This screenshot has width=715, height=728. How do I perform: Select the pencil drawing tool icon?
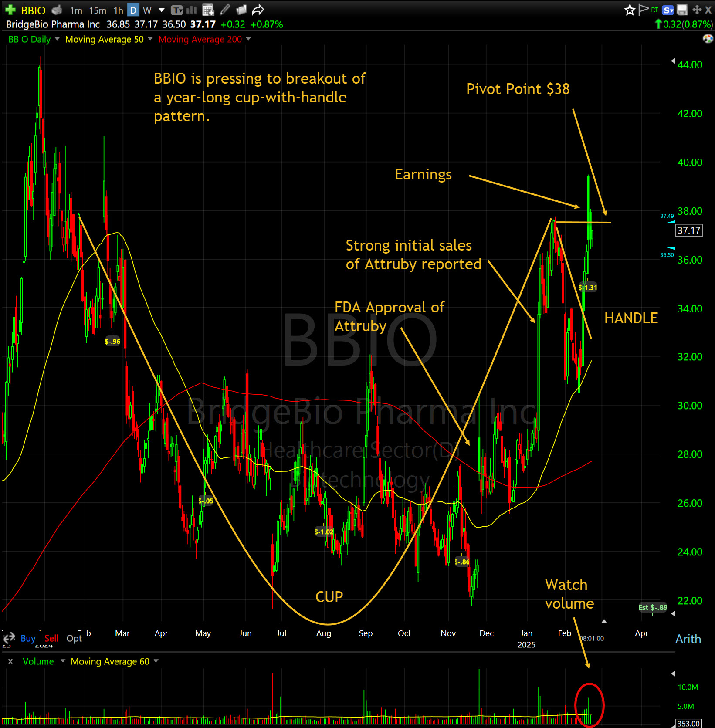pyautogui.click(x=225, y=10)
